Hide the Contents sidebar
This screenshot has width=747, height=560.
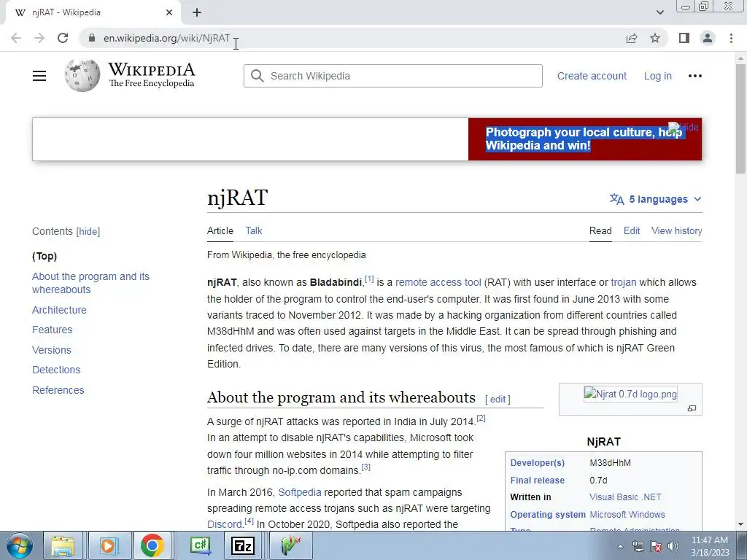pos(88,231)
